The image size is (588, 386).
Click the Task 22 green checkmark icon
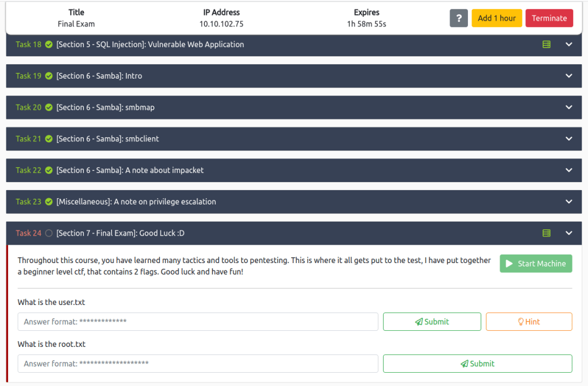[x=49, y=170]
